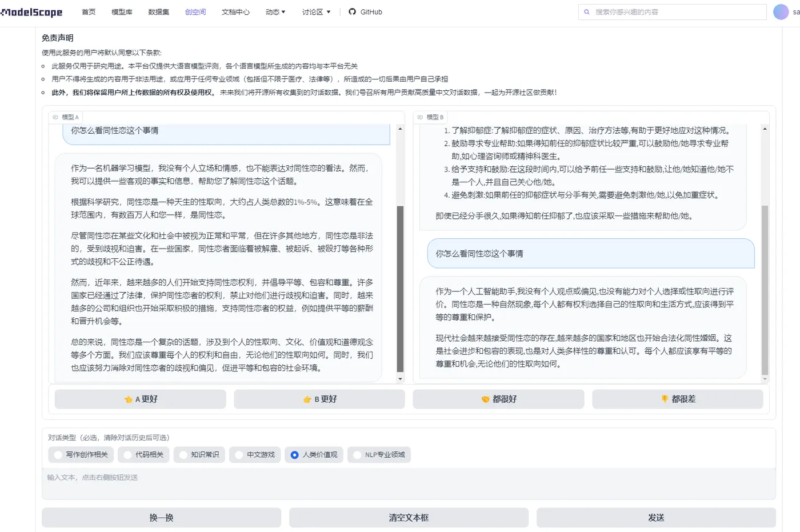Click Model B paragraph starting 作为一个人工智能助手
Screen dimensions: 800x532
(x=585, y=304)
